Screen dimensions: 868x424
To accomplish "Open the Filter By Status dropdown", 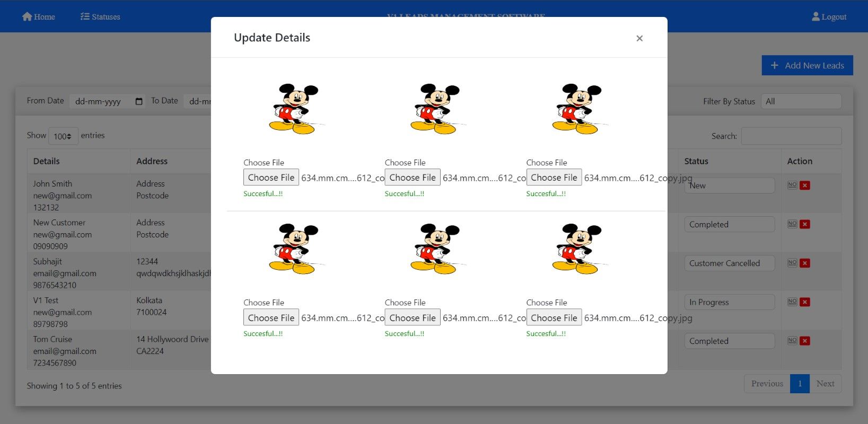I will [x=801, y=101].
